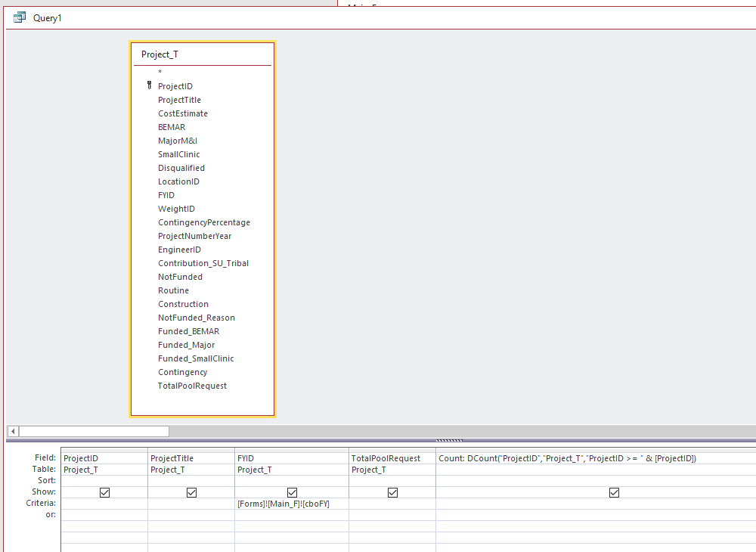Select the LocationID field
756x552 pixels.
tap(178, 181)
